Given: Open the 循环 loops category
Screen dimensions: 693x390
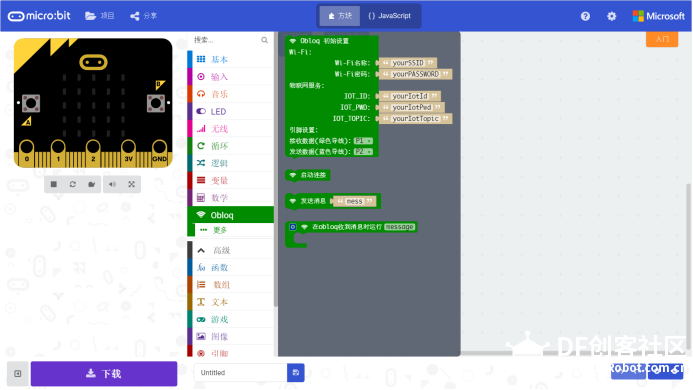Looking at the screenshot, I should [231, 146].
